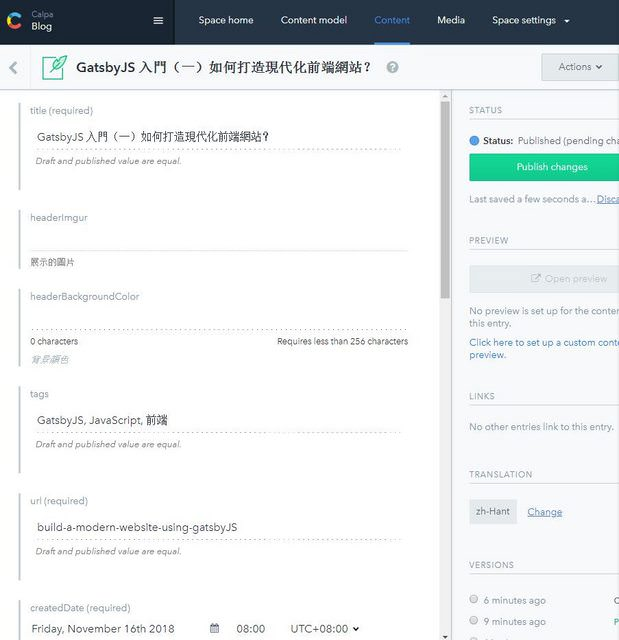This screenshot has height=640, width=619.
Task: Select the 9 minutes ago version
Action: pos(473,620)
